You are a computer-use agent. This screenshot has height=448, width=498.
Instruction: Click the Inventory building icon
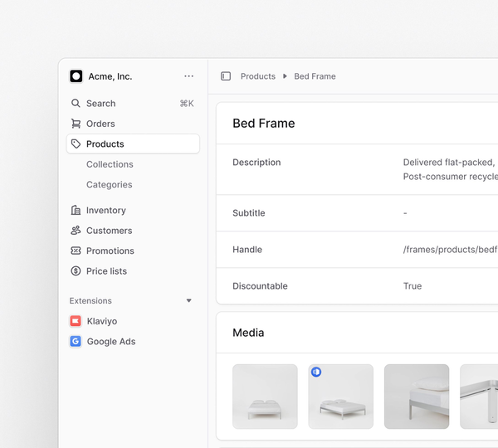[x=76, y=211]
